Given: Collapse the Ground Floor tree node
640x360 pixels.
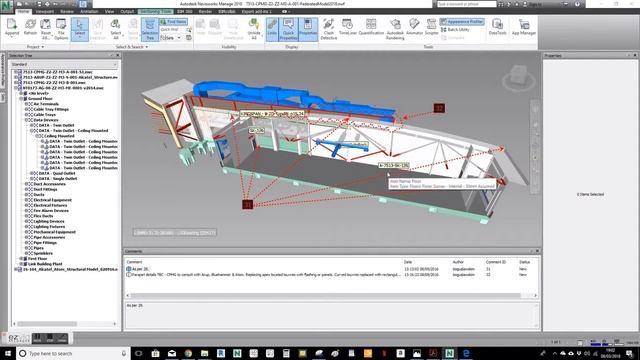Looking at the screenshot, I should click(21, 99).
